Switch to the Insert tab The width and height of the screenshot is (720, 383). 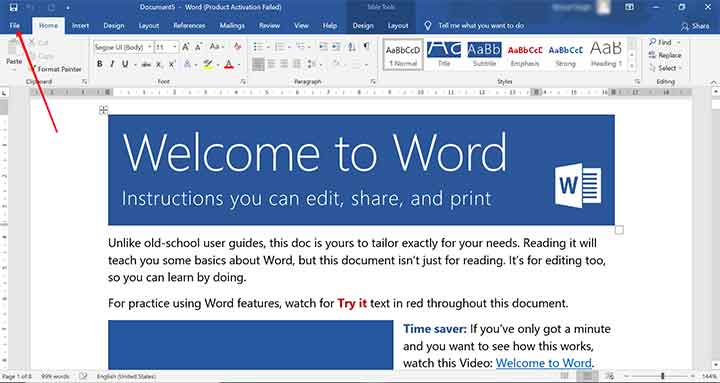[x=80, y=26]
